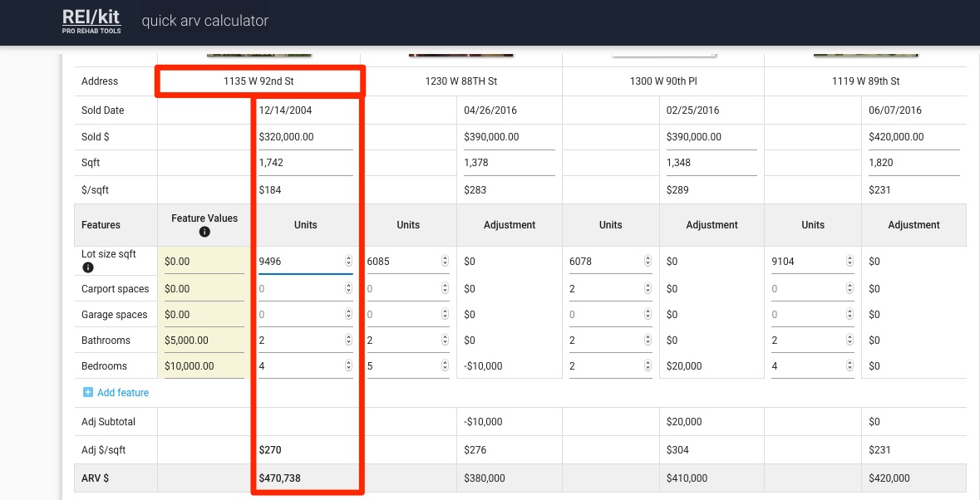Increase Bathrooms units for 1300 W 90th Pl
This screenshot has height=500, width=980.
(x=648, y=336)
